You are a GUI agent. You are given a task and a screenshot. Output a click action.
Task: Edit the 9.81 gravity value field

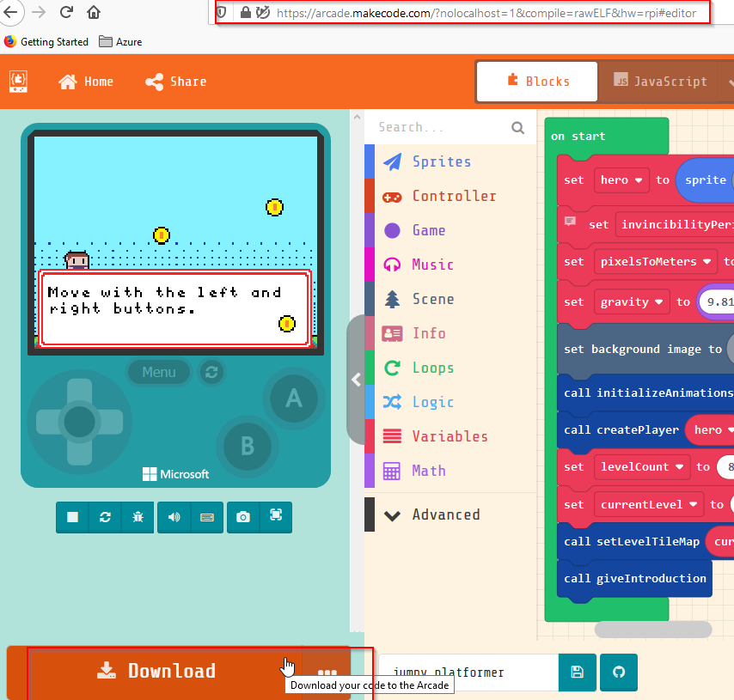coord(719,302)
